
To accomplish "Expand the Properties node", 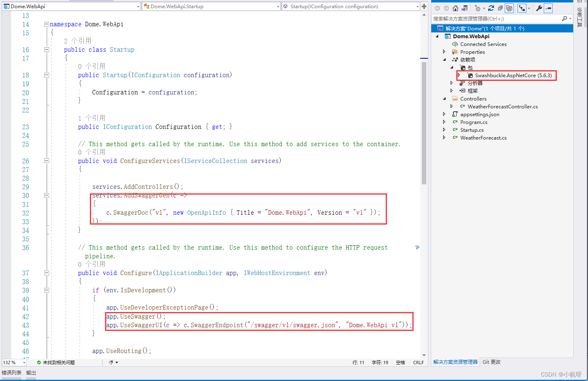I will pos(444,52).
